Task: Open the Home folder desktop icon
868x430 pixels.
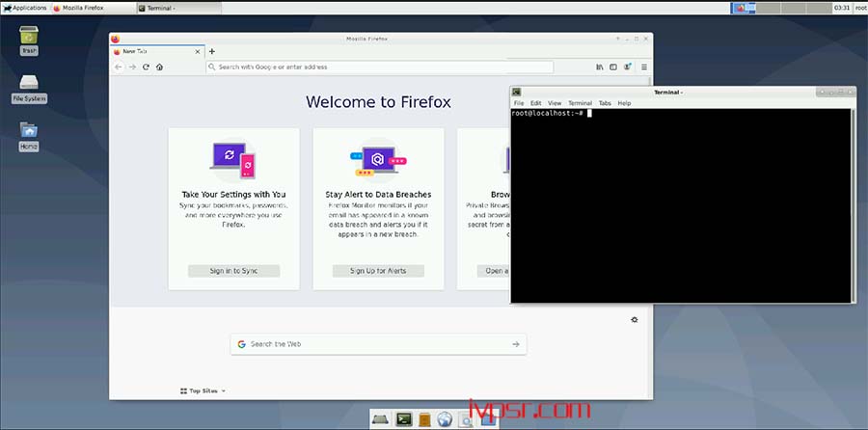Action: coord(29,137)
